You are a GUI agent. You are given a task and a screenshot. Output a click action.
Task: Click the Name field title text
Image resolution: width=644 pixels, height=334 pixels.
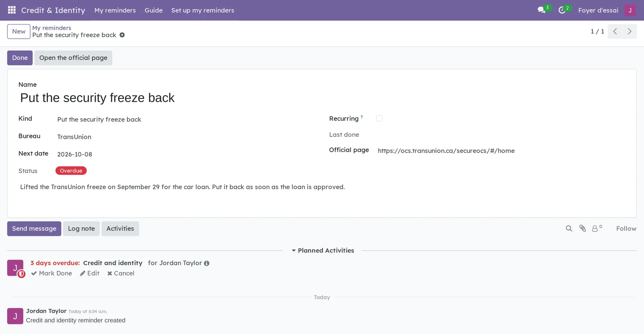click(97, 98)
